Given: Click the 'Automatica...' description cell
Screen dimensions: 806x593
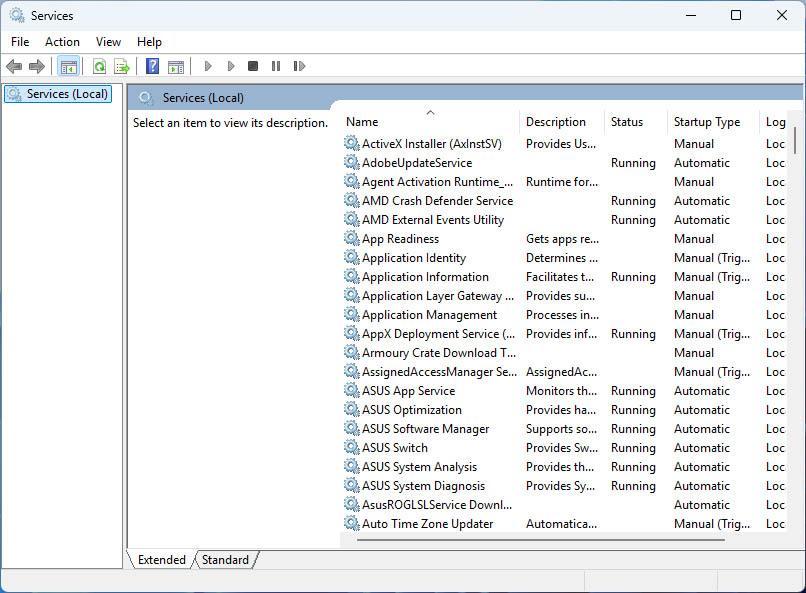Looking at the screenshot, I should point(561,524).
